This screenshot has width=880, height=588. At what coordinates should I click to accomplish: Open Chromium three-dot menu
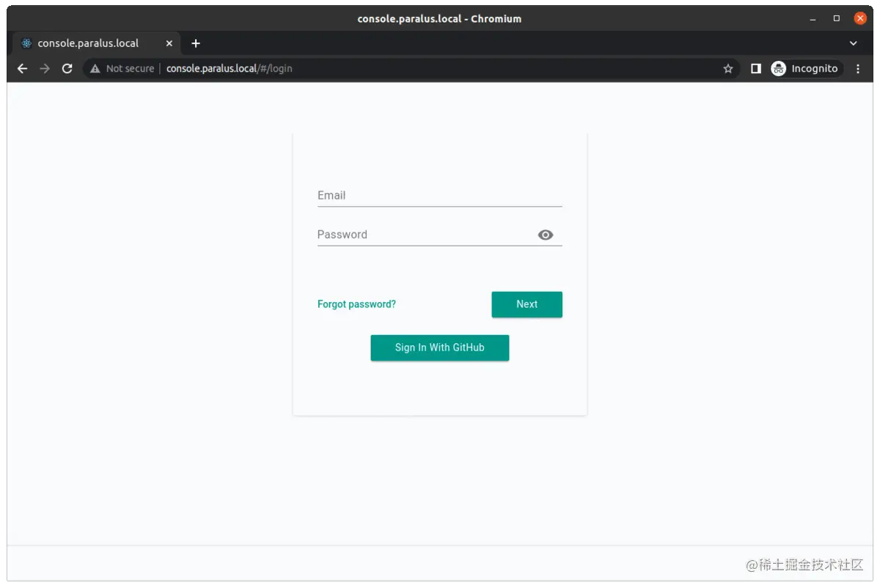[x=858, y=68]
